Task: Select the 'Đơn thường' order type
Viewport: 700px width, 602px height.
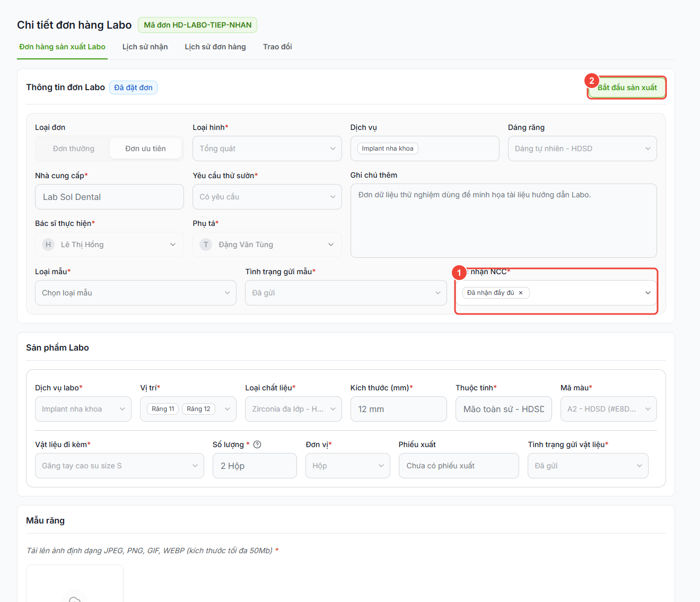Action: 74,149
